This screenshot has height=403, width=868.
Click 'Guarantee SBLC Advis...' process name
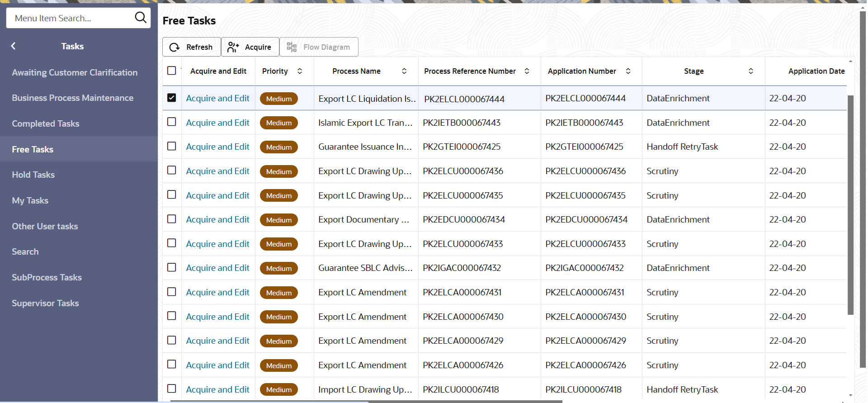coord(365,268)
